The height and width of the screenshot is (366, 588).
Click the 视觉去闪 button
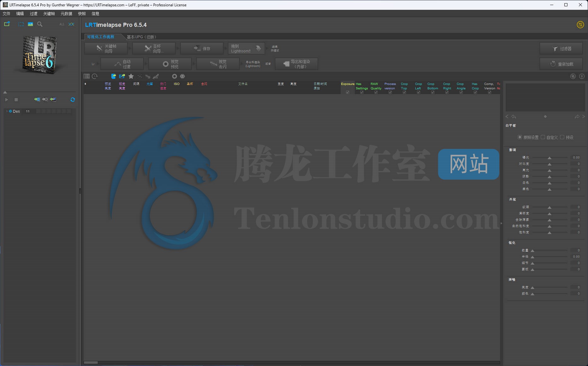(x=218, y=64)
